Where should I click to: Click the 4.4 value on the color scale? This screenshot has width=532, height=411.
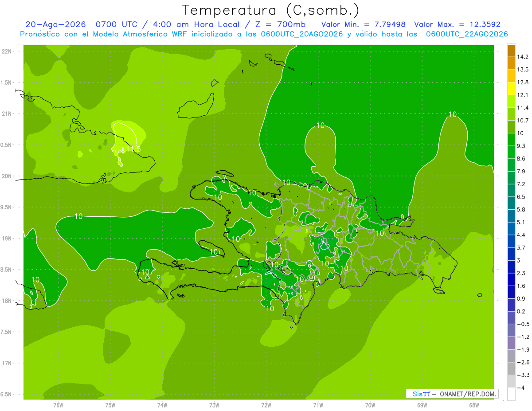[x=521, y=235]
